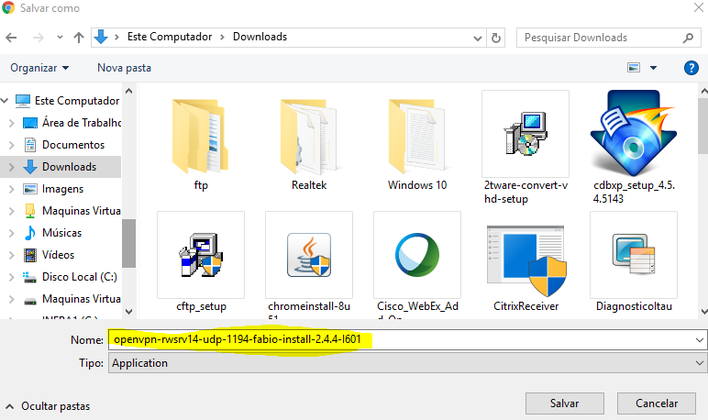The height and width of the screenshot is (420, 708).
Task: Expand the address bar history dropdown
Action: click(477, 38)
